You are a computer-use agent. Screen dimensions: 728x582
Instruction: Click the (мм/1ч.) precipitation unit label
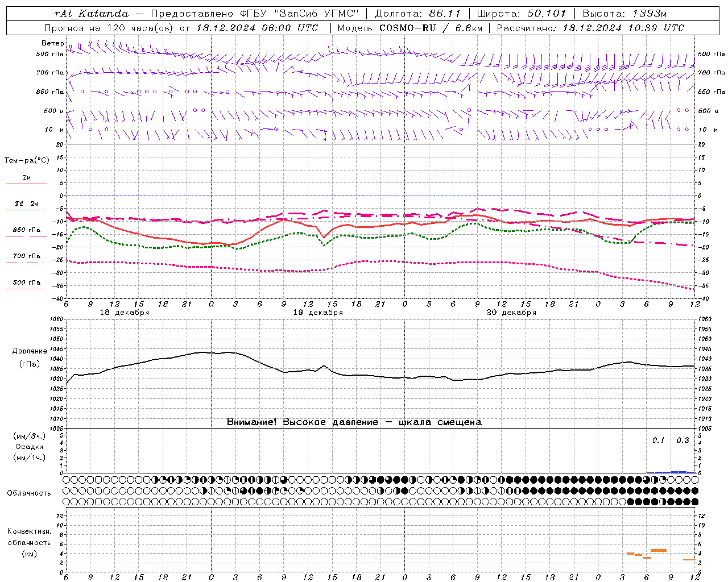[x=30, y=458]
